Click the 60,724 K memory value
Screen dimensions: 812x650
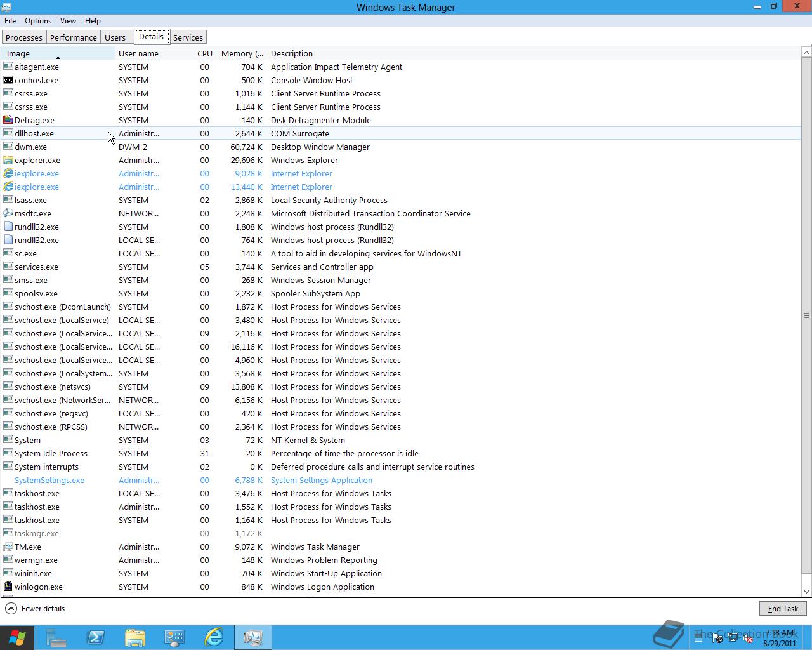[246, 147]
